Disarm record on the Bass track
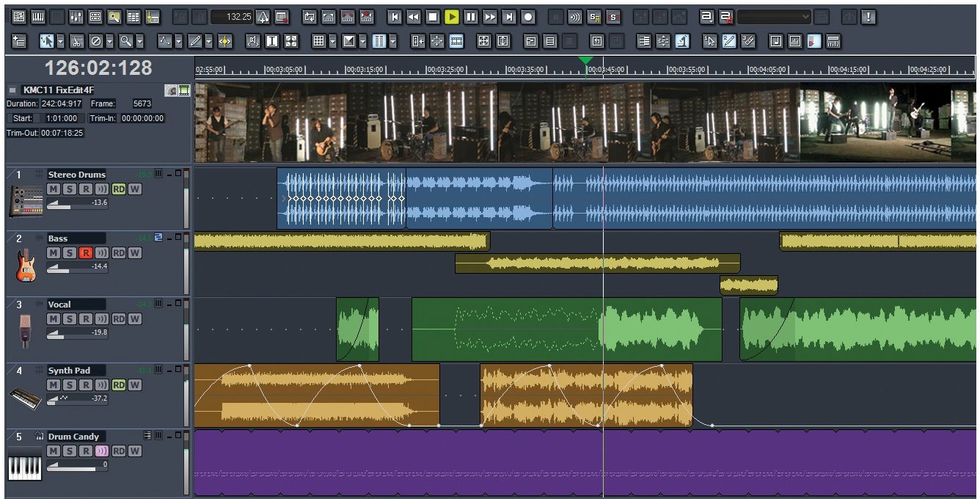The image size is (980, 499). (x=86, y=252)
